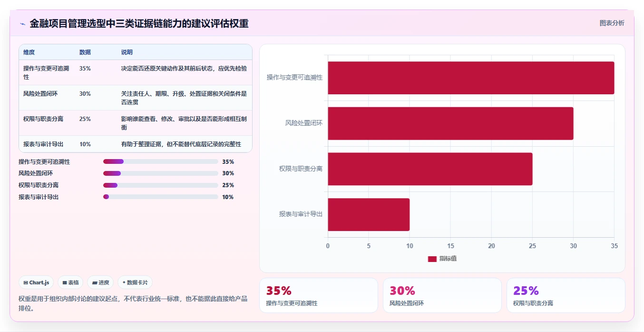
Task: Click the 10% value in table
Action: tap(85, 144)
